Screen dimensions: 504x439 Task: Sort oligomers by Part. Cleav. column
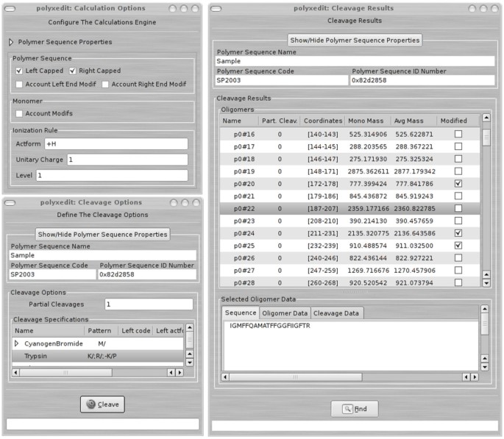pos(280,121)
